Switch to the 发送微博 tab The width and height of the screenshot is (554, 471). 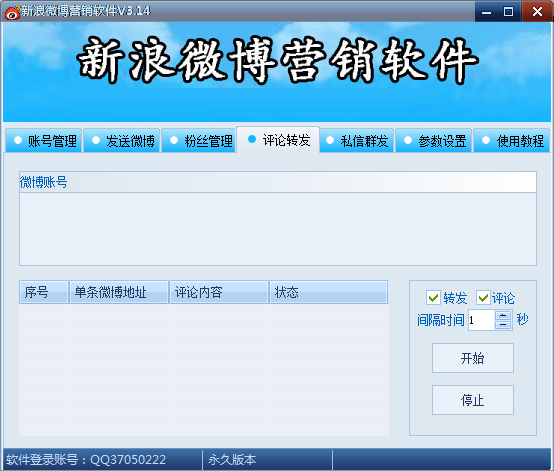[x=122, y=141]
